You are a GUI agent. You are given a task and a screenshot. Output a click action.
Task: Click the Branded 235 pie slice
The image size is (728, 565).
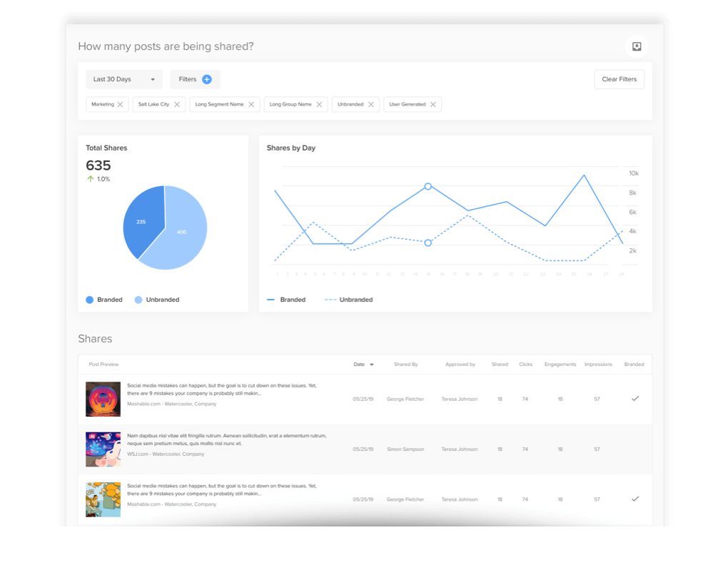141,222
